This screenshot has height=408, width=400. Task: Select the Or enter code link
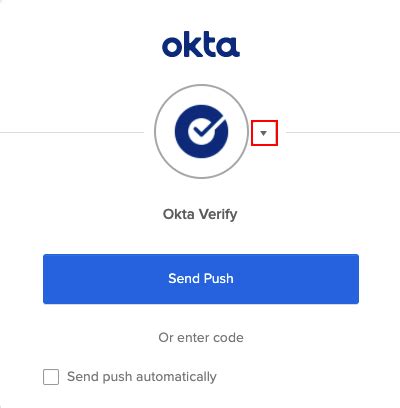(x=201, y=338)
